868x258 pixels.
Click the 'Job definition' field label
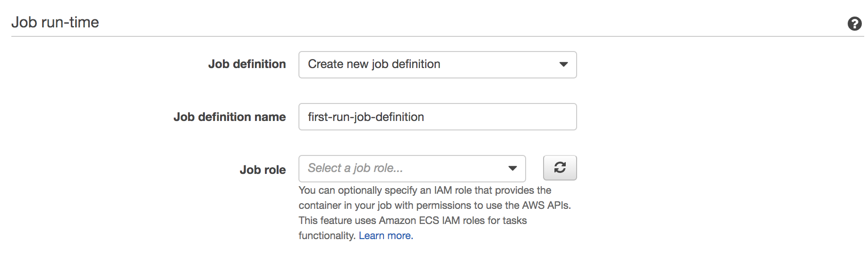[x=247, y=64]
